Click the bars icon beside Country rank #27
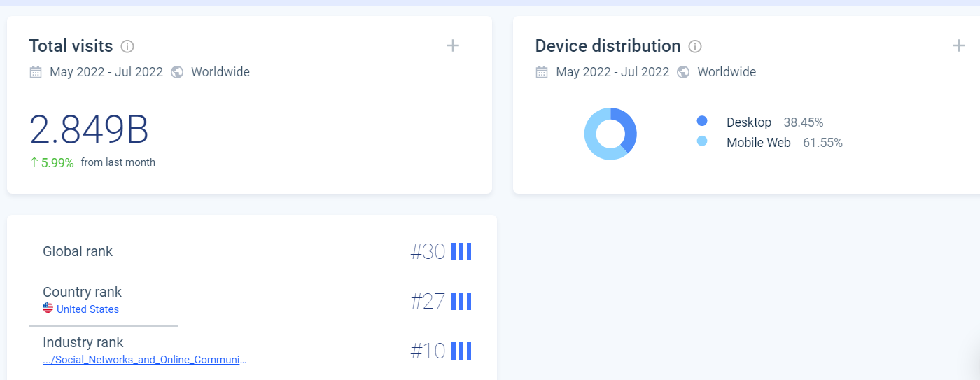980x380 pixels. tap(461, 302)
